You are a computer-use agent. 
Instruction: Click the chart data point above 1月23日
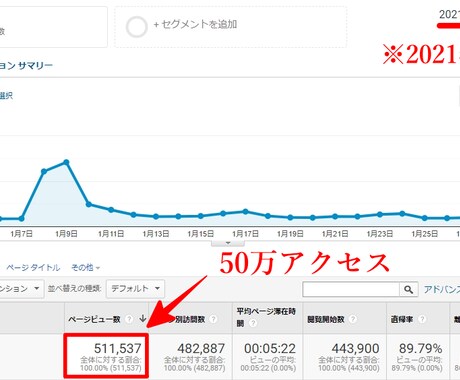380,214
